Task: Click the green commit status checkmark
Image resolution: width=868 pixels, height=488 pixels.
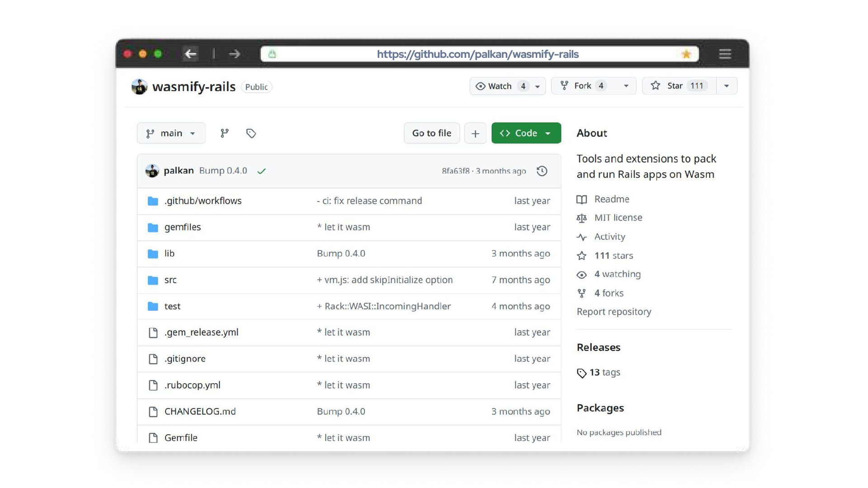Action: pos(261,171)
